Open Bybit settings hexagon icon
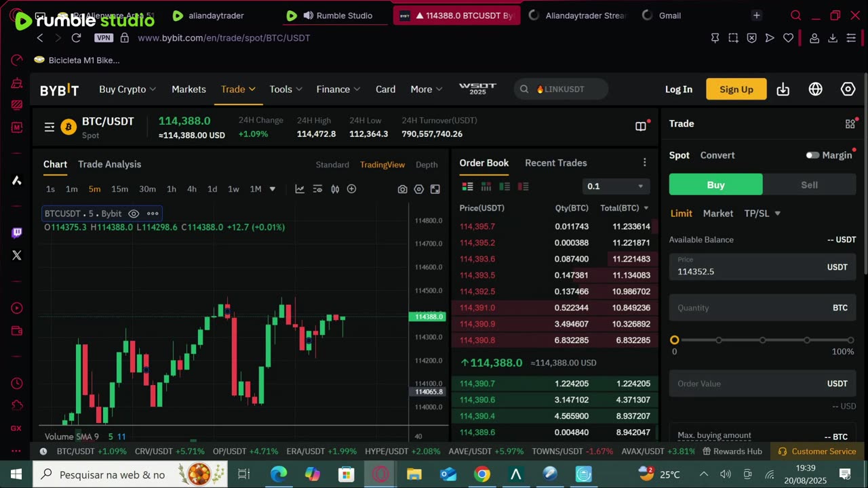The width and height of the screenshot is (868, 488). tap(848, 89)
